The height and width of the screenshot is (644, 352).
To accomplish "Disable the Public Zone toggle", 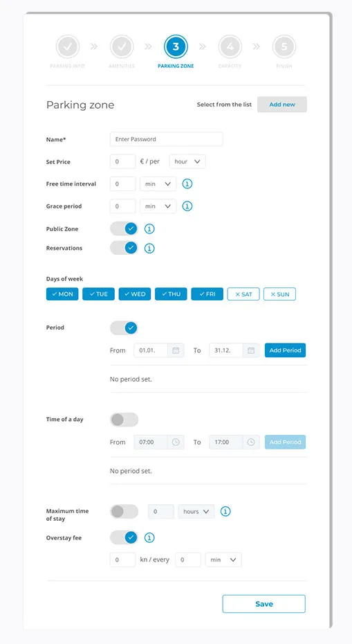I will click(x=124, y=229).
